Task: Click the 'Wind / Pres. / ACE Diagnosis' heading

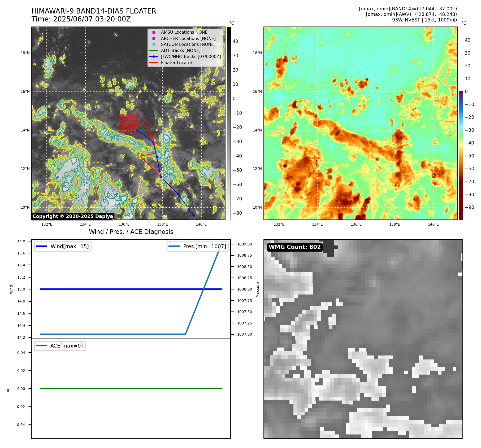Action: click(131, 232)
